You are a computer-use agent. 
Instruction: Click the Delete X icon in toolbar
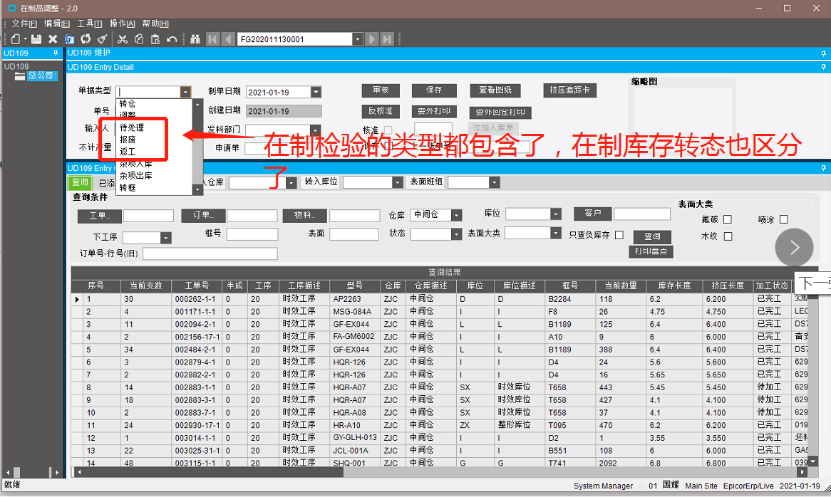[53, 39]
